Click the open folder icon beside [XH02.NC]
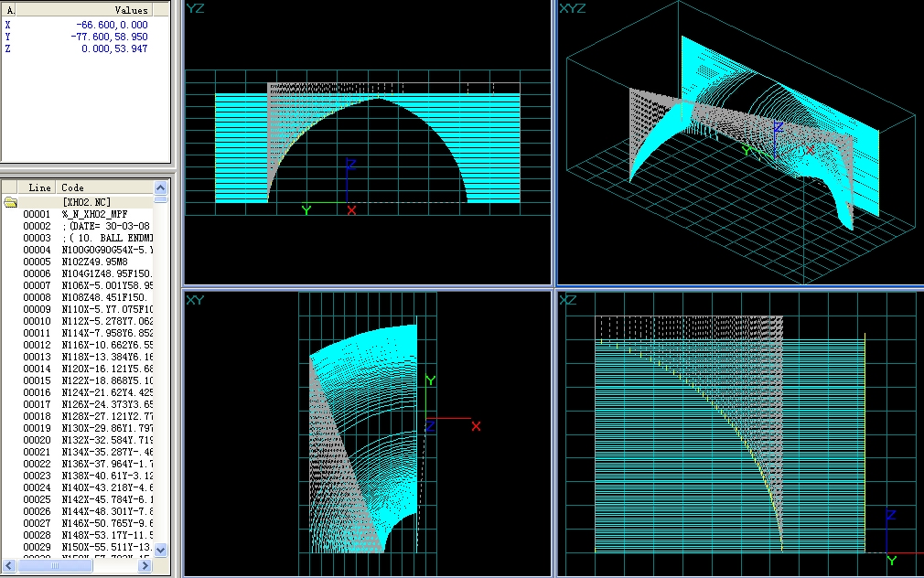 point(11,203)
